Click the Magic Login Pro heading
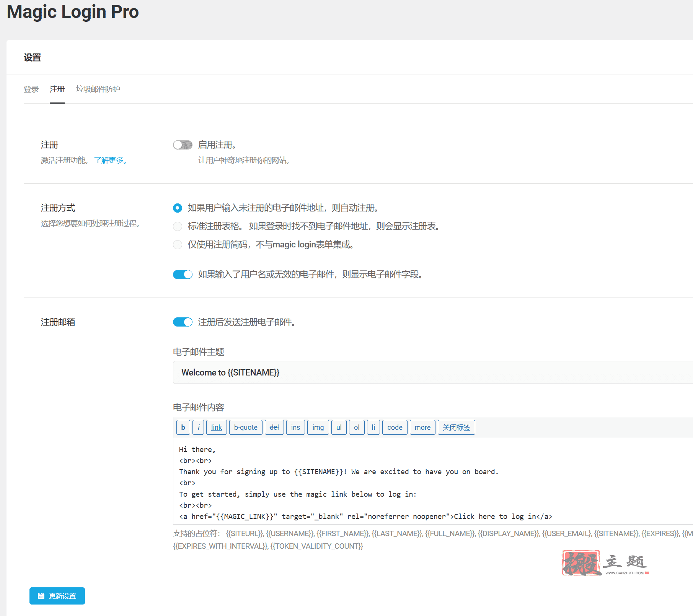The height and width of the screenshot is (616, 693). (x=73, y=12)
